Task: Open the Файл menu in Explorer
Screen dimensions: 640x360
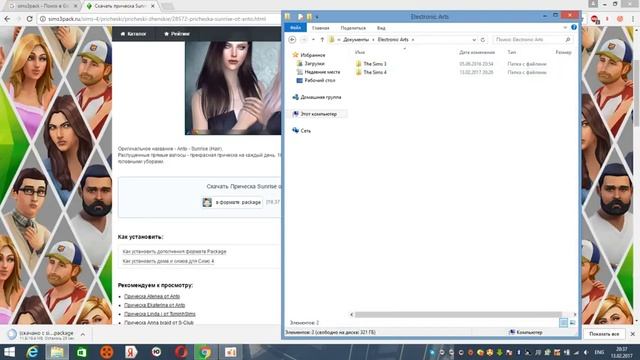Action: pyautogui.click(x=296, y=28)
